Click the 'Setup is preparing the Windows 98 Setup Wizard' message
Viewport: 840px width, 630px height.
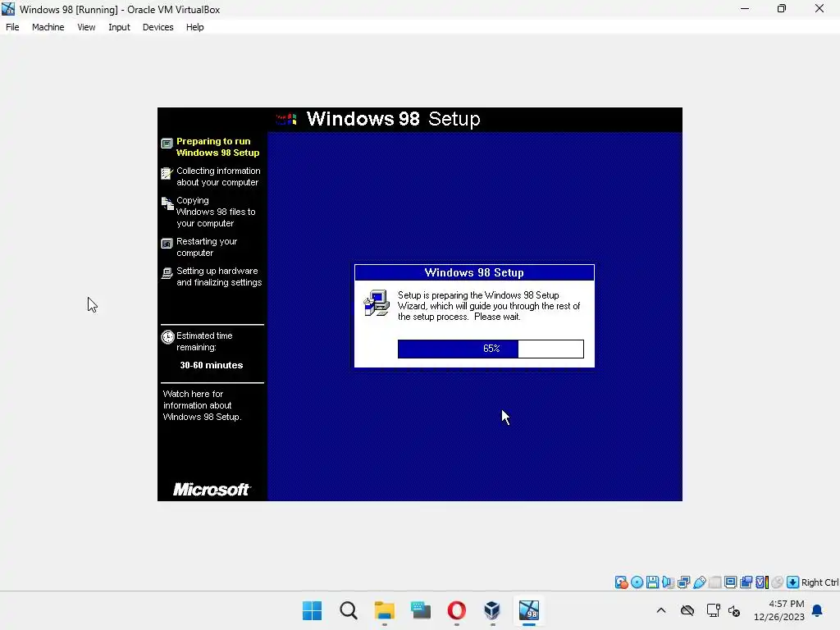(489, 306)
